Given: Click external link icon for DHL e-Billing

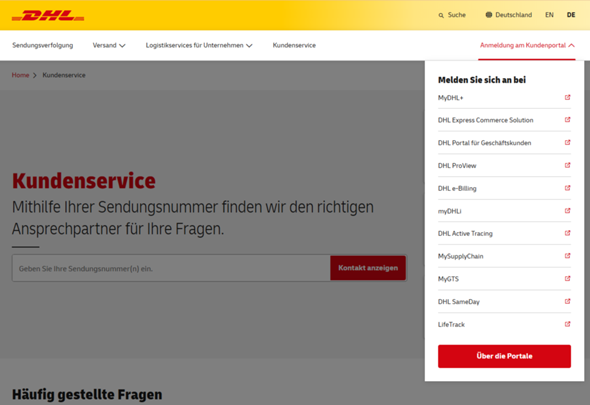Looking at the screenshot, I should click(x=567, y=188).
